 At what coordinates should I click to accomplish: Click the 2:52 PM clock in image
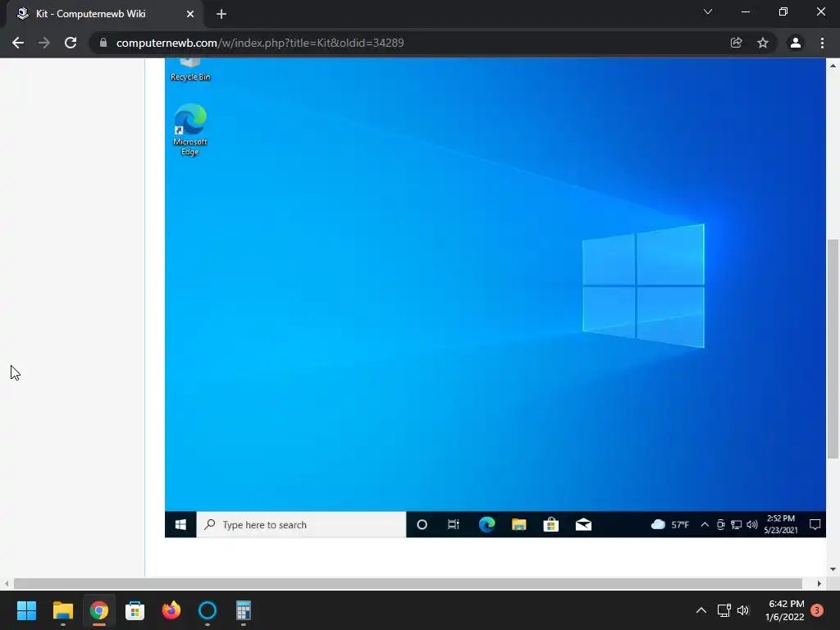tap(781, 524)
